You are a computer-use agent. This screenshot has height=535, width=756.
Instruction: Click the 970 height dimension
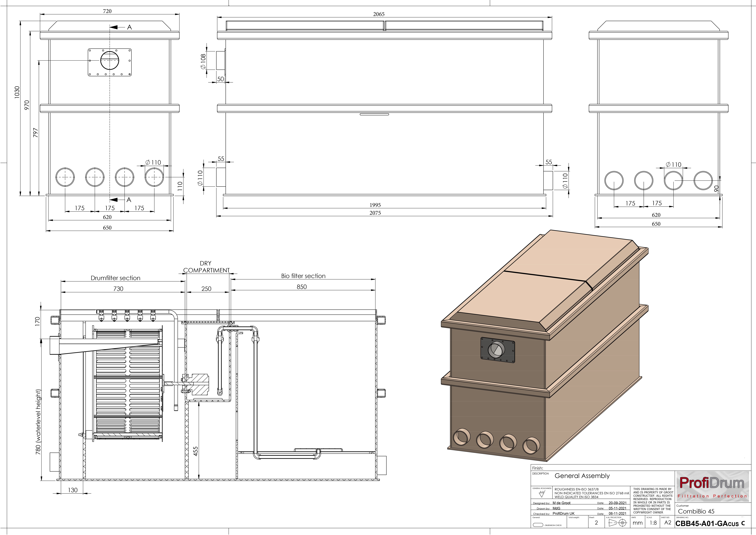(27, 105)
